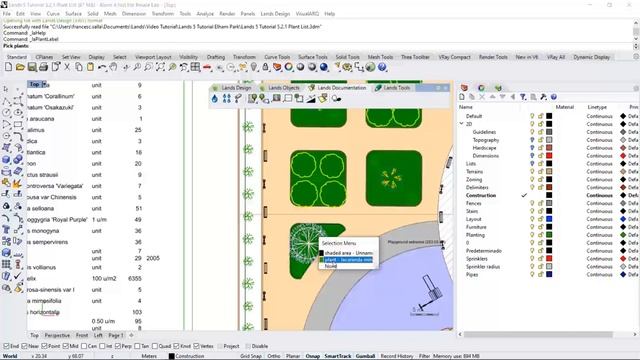The image size is (640, 360).
Task: Switch to the Curve Tools toolbar tab
Action: pos(277,57)
